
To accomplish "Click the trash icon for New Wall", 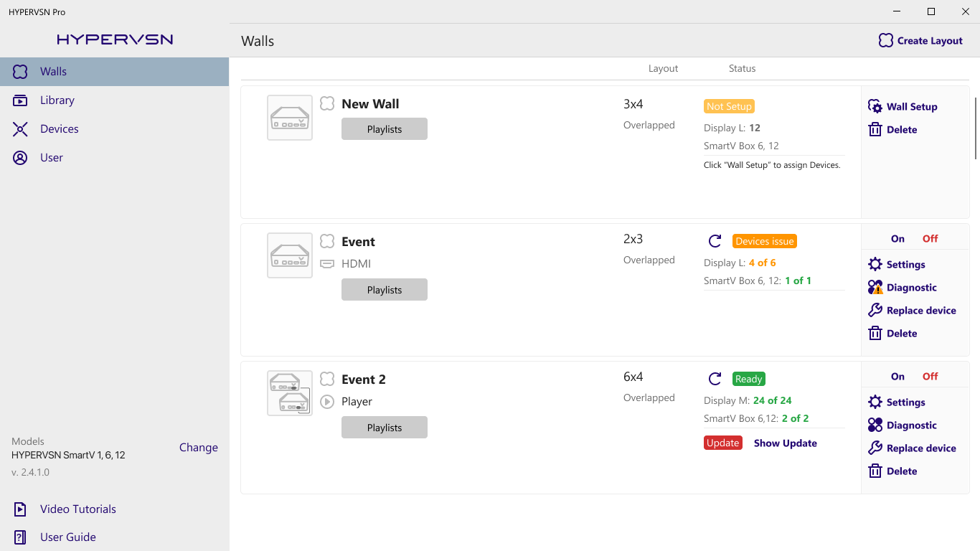I will click(875, 130).
